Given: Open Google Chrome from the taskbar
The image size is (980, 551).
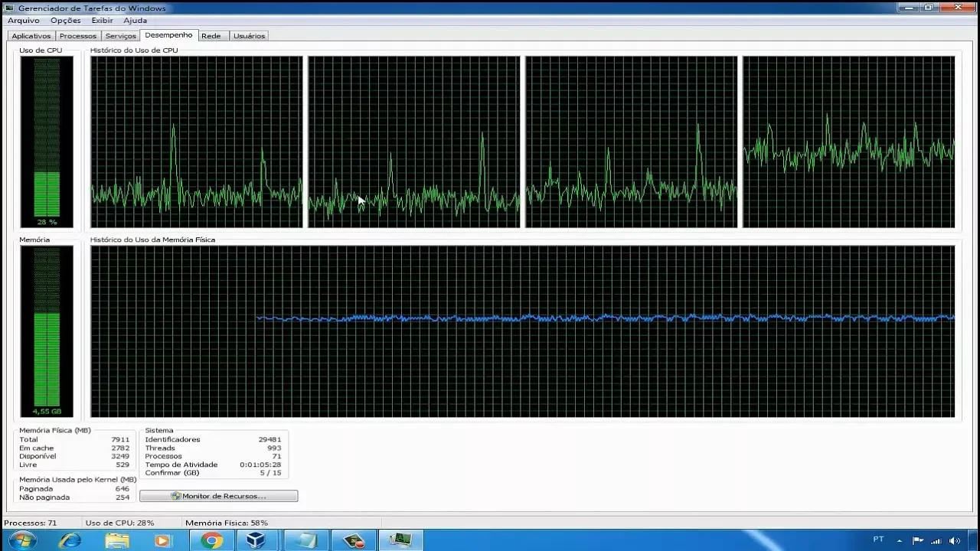Looking at the screenshot, I should click(211, 540).
